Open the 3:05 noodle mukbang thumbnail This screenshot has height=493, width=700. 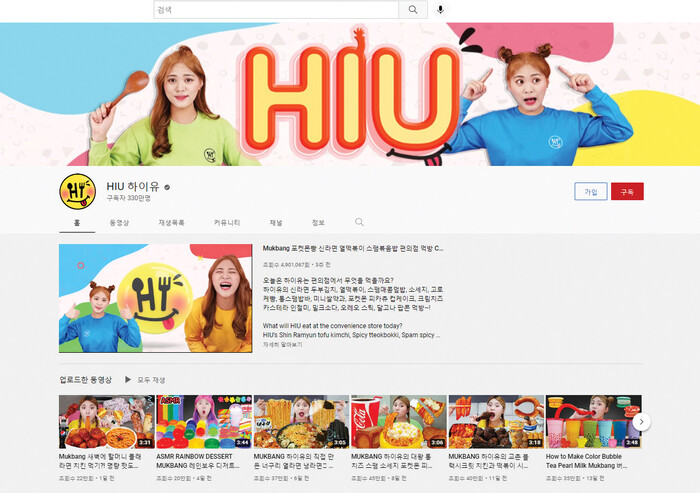point(301,422)
